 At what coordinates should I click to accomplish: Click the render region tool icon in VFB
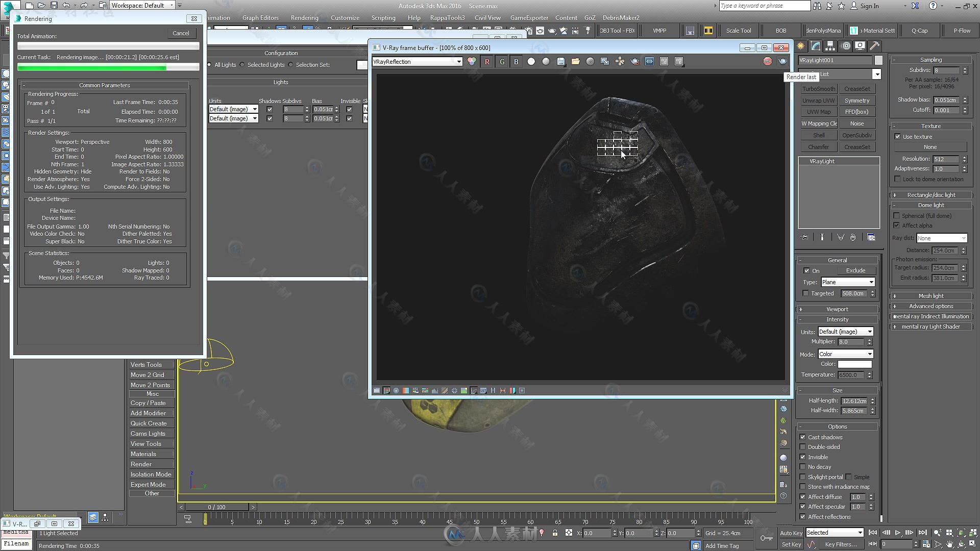(604, 61)
